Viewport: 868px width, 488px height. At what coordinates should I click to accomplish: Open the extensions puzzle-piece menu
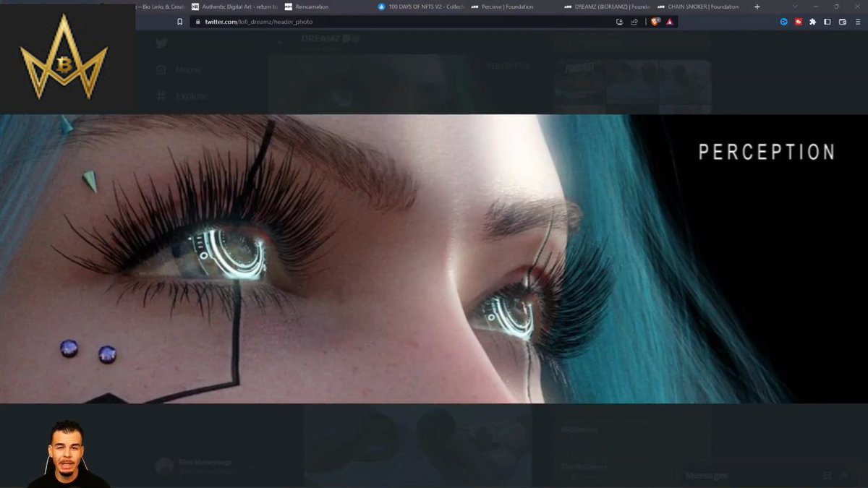812,22
